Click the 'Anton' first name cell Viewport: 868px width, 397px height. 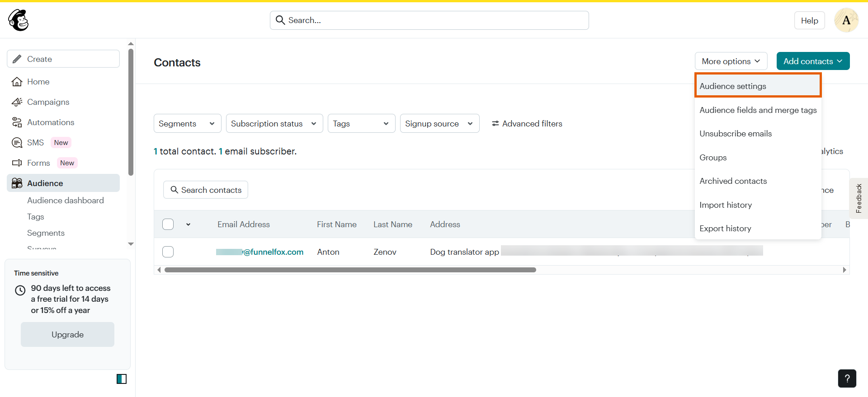[x=328, y=252]
